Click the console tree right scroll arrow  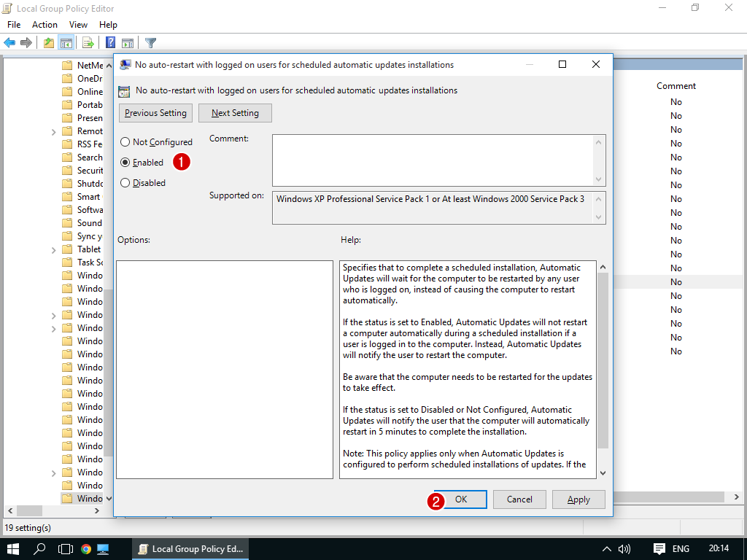pos(97,511)
